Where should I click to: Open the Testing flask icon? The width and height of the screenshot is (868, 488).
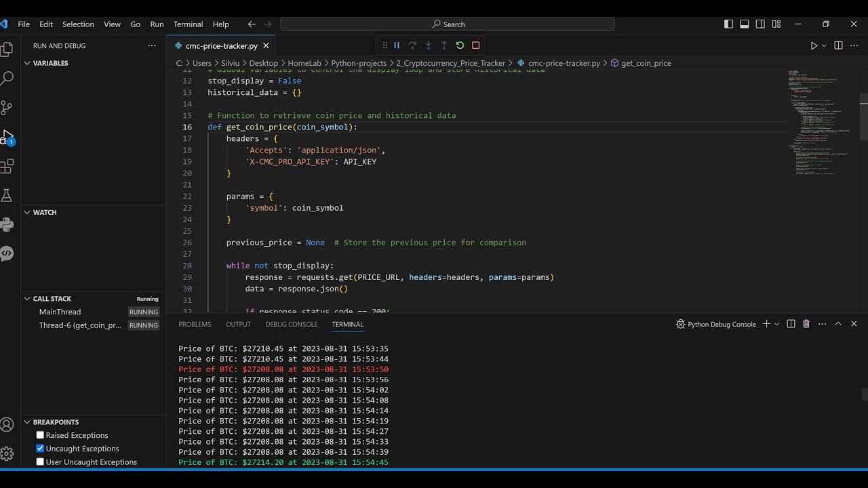(x=7, y=195)
